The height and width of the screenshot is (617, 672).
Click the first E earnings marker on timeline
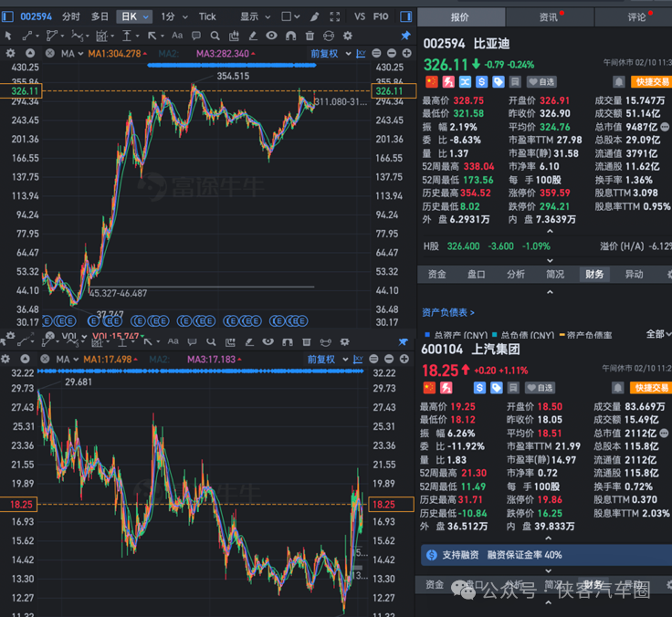[47, 321]
